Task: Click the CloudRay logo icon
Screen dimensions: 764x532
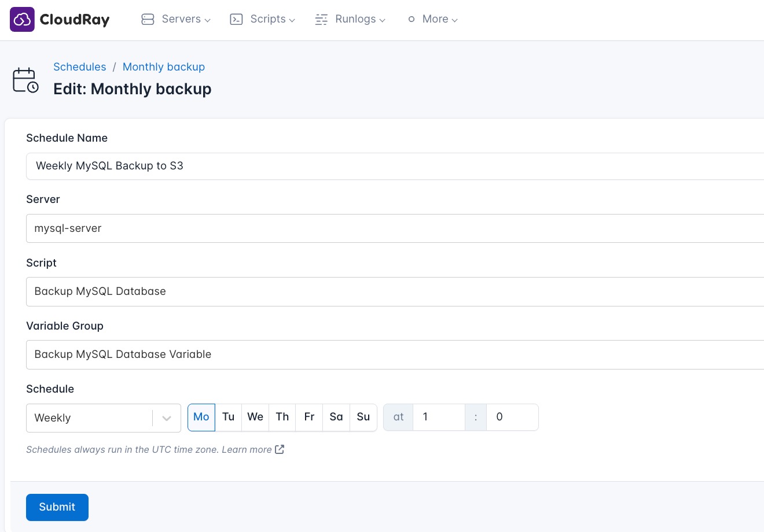Action: pos(22,19)
